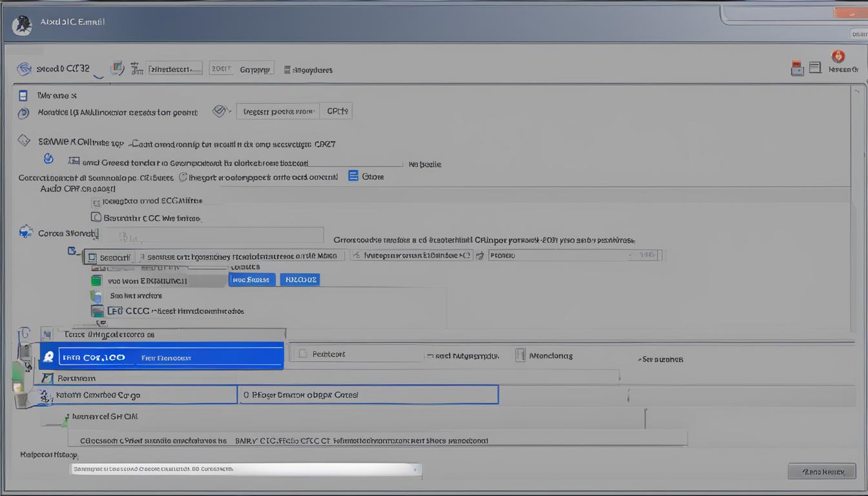This screenshot has height=496, width=868.
Task: Click into the field after 'Coros Sforvsh'
Action: [x=212, y=234]
